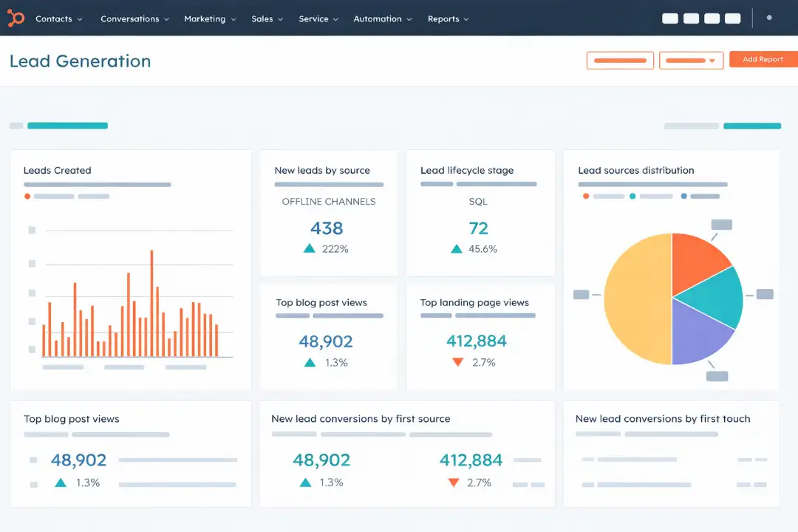Click the leftmost white icon in top toolbar
This screenshot has height=532, width=798.
point(669,18)
